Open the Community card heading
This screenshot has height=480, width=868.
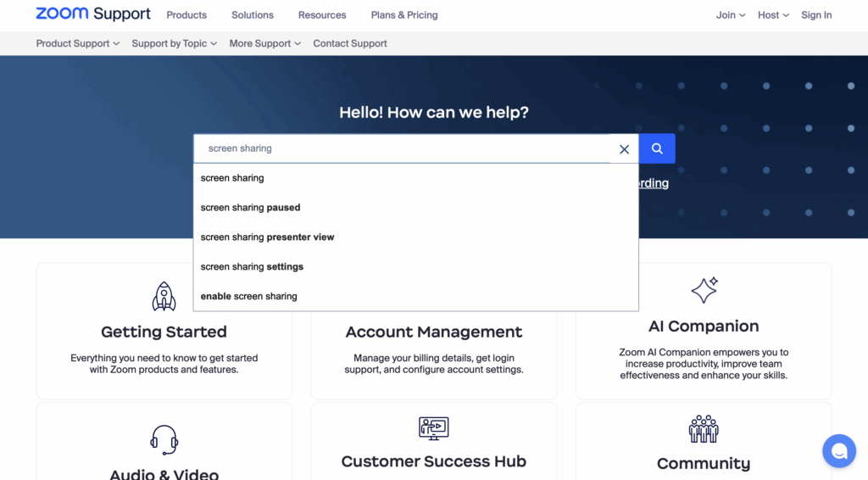[x=704, y=463]
